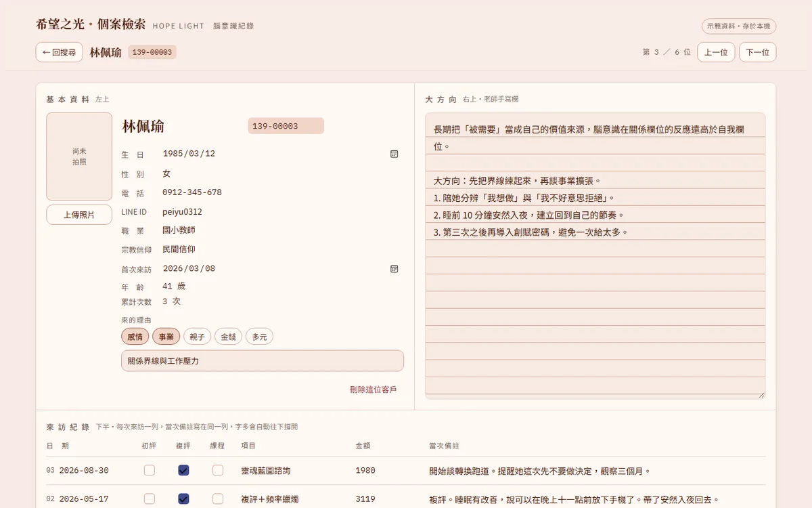Uncheck 複評 for the 2026-08-30 visit

pyautogui.click(x=183, y=470)
